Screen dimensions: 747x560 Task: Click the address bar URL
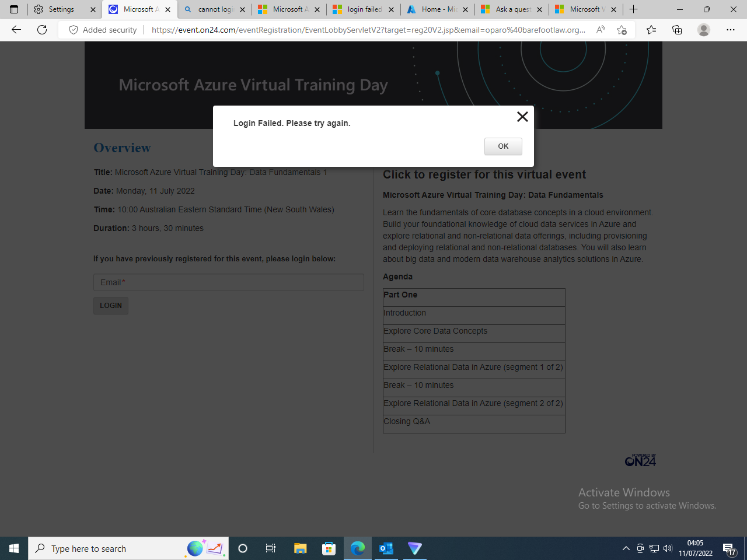coord(368,30)
